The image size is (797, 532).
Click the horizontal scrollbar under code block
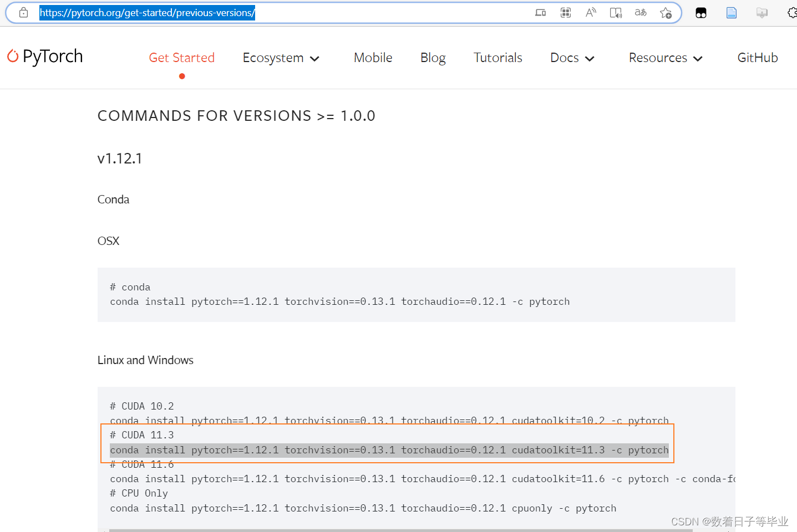click(x=401, y=530)
